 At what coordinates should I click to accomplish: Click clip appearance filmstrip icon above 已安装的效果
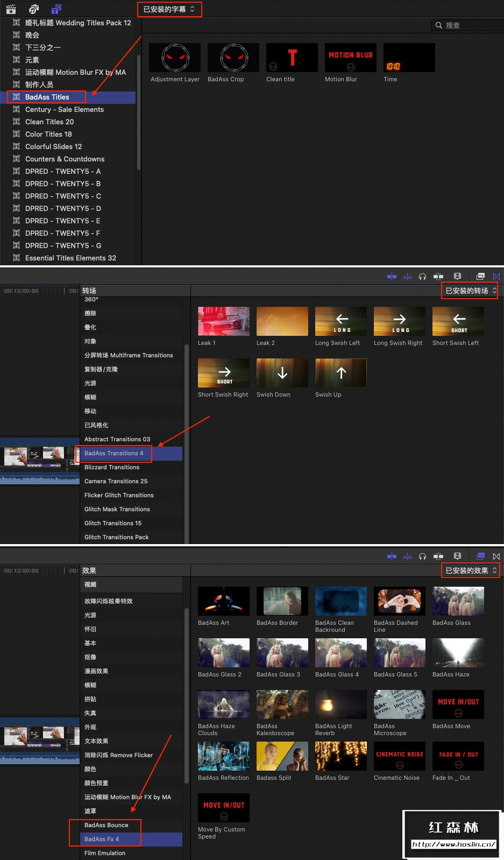(457, 556)
